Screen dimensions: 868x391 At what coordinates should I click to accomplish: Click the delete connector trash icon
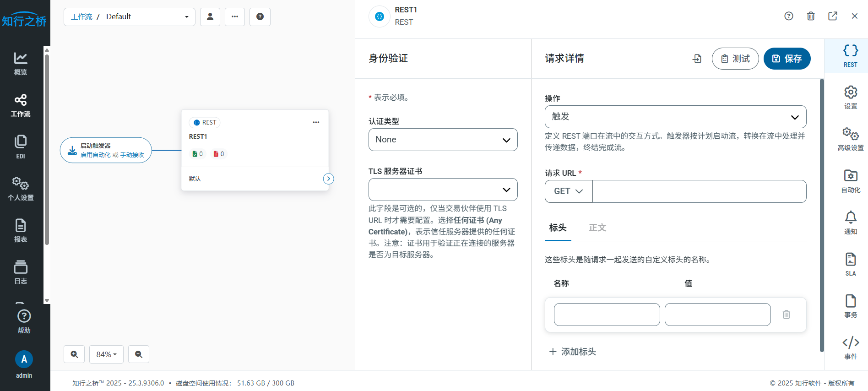click(810, 16)
